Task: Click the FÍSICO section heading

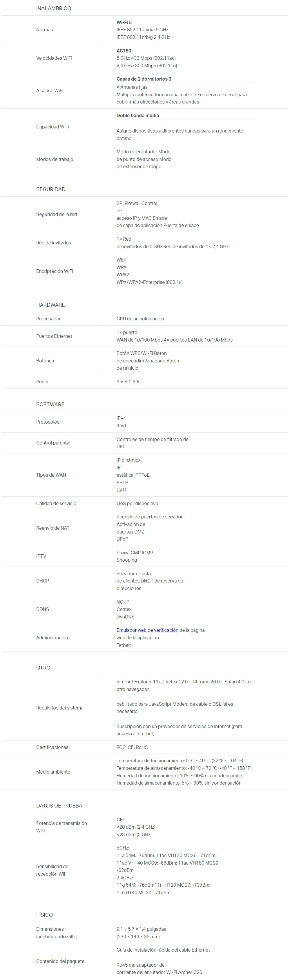Action: click(45, 915)
